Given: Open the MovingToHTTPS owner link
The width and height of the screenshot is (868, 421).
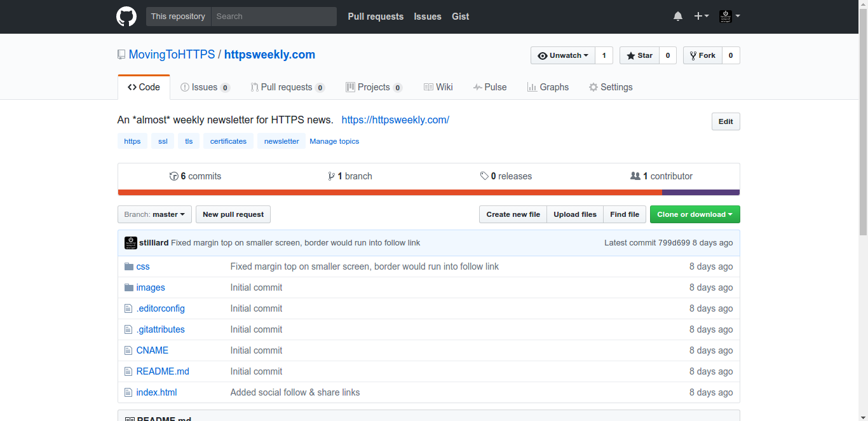Looking at the screenshot, I should (x=172, y=55).
